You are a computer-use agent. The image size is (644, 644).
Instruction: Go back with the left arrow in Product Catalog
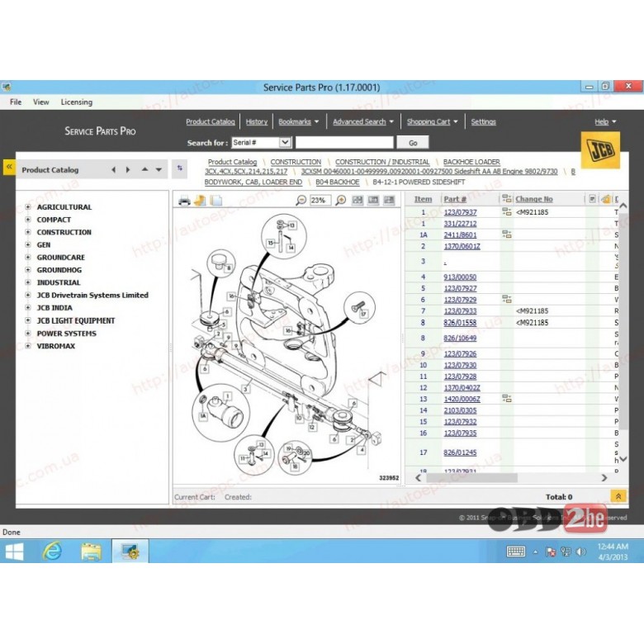[x=114, y=169]
